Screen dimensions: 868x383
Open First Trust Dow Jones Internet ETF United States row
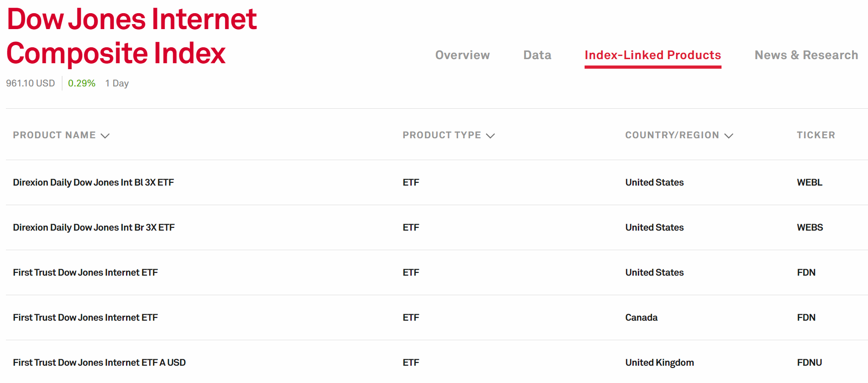coord(85,272)
